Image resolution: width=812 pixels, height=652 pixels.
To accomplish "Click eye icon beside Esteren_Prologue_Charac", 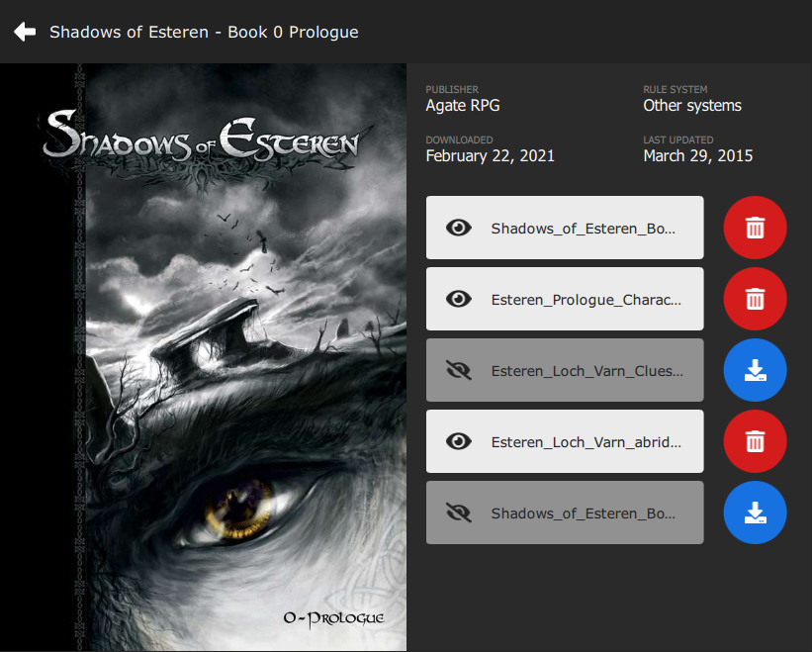I will click(458, 299).
